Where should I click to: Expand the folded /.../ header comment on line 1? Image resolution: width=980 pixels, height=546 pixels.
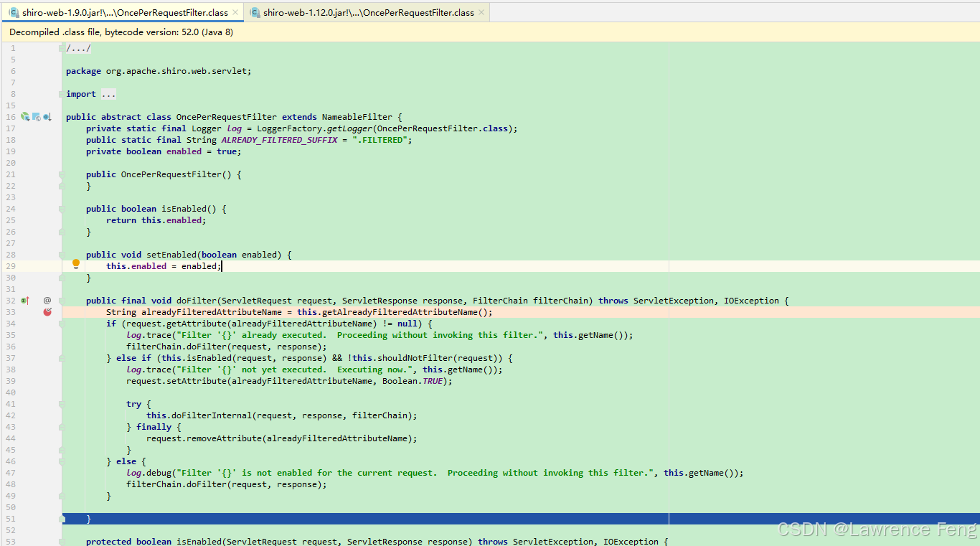pos(78,48)
